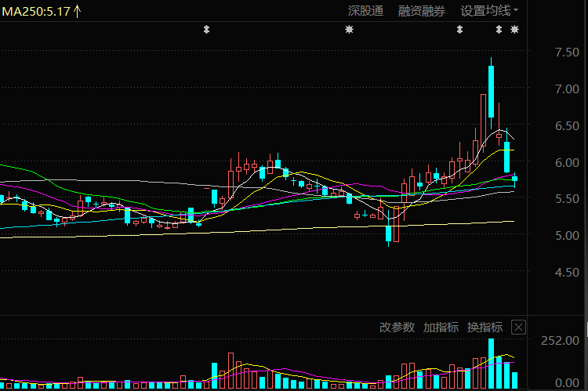Click the 4.50 price axis label
Image resolution: width=588 pixels, height=391 pixels.
567,272
